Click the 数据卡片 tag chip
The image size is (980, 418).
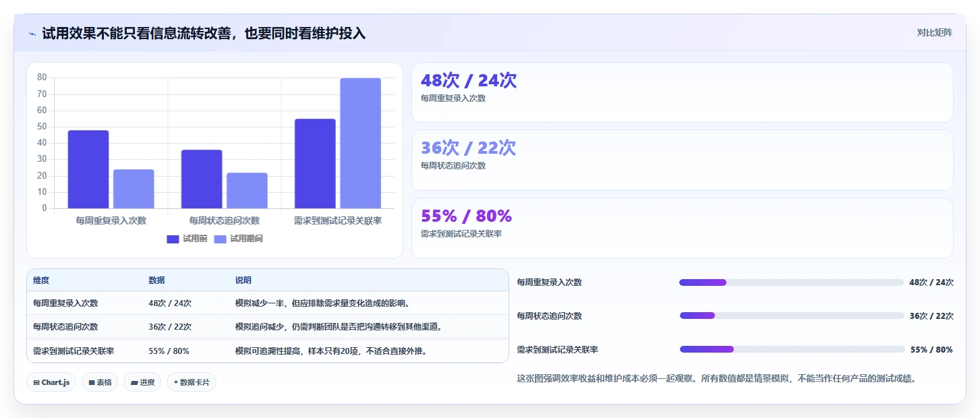[192, 382]
